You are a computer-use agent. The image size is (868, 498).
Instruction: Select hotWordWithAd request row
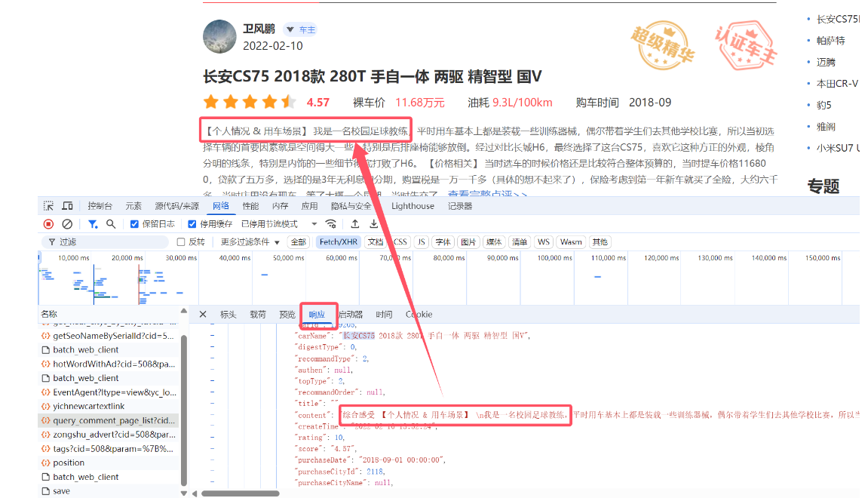(109, 364)
